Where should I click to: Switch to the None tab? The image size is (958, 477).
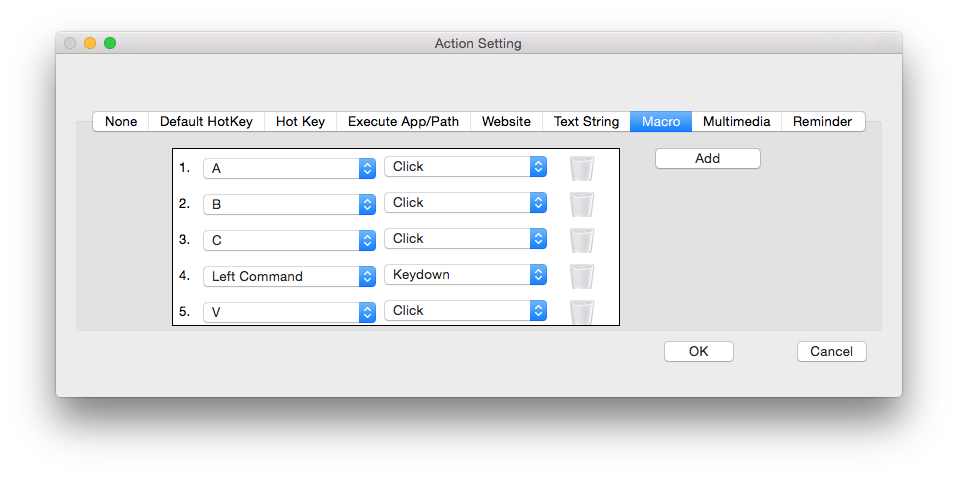pos(121,121)
